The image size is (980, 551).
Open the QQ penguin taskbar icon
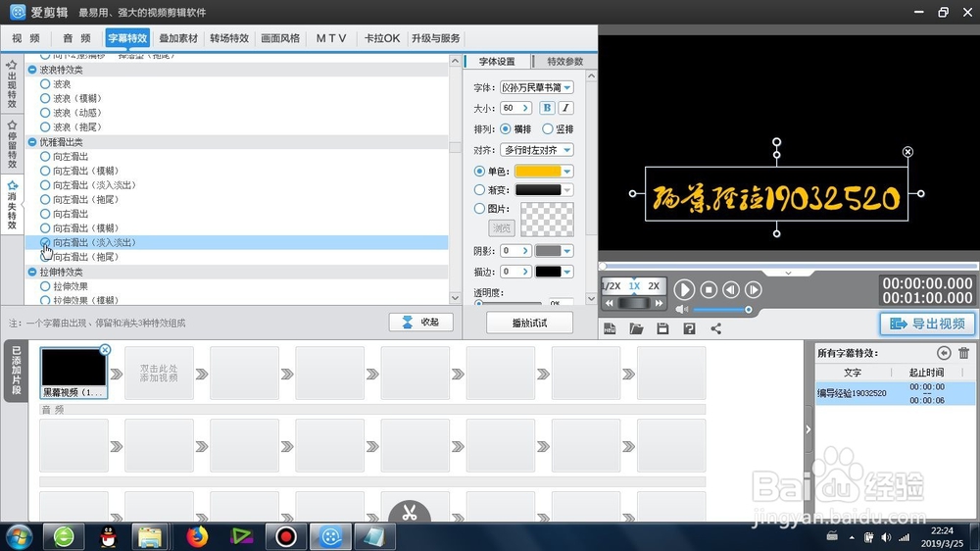(x=108, y=536)
